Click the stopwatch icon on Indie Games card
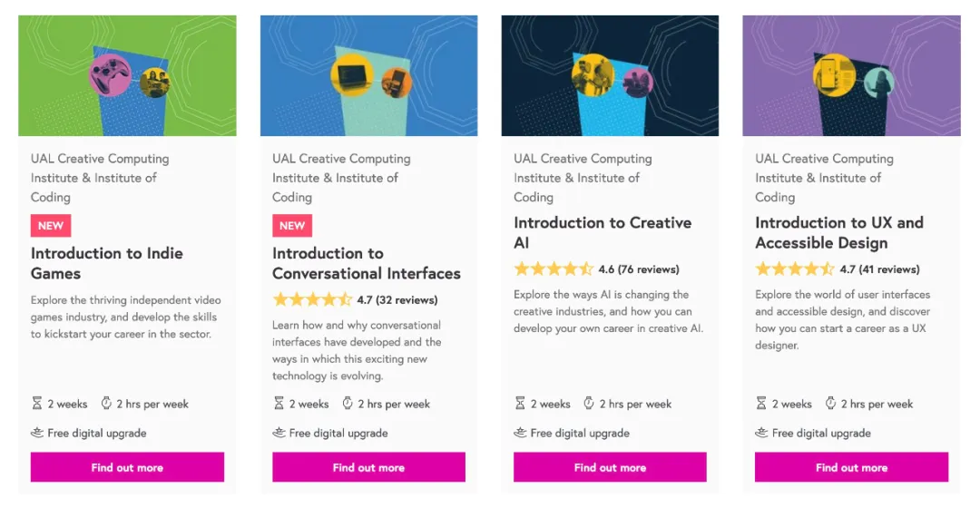This screenshot has width=980, height=508. [106, 404]
